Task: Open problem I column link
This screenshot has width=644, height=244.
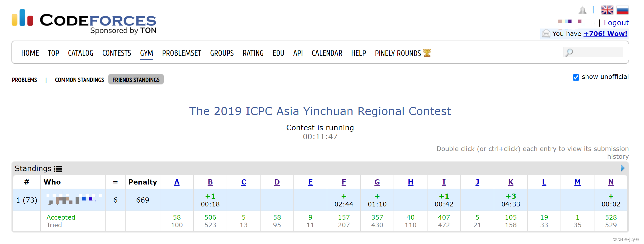Action: [x=444, y=182]
